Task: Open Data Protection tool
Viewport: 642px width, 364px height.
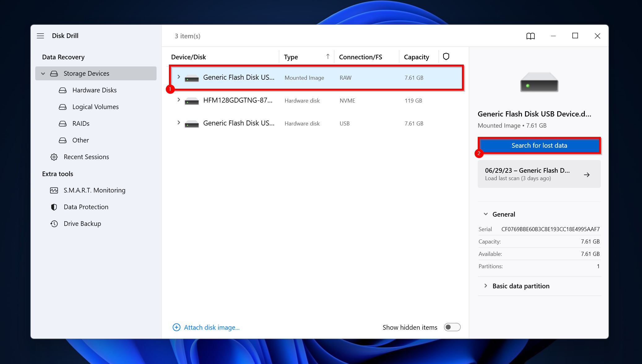Action: tap(85, 206)
